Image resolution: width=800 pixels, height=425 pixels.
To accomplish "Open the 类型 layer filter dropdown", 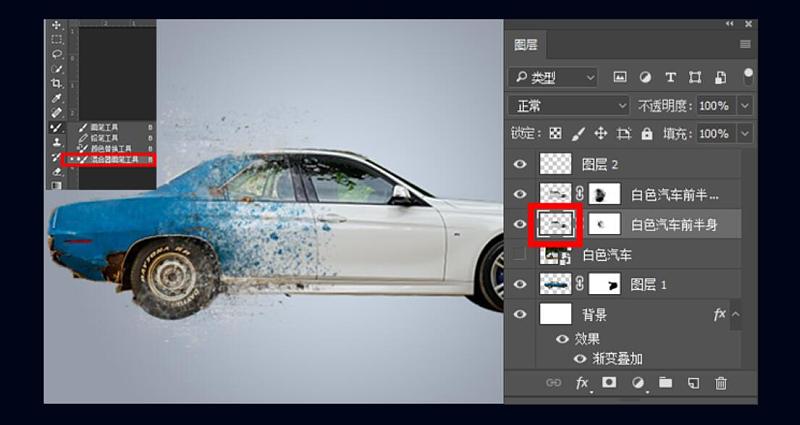I will point(553,78).
